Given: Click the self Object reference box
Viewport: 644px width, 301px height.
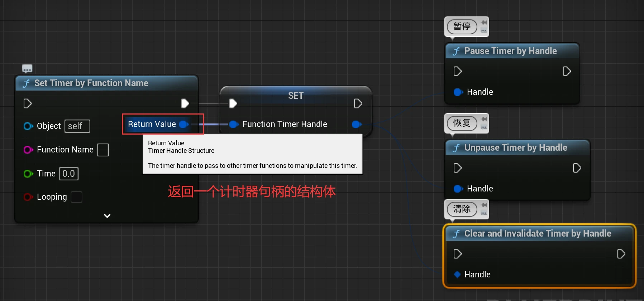Looking at the screenshot, I should (x=77, y=126).
